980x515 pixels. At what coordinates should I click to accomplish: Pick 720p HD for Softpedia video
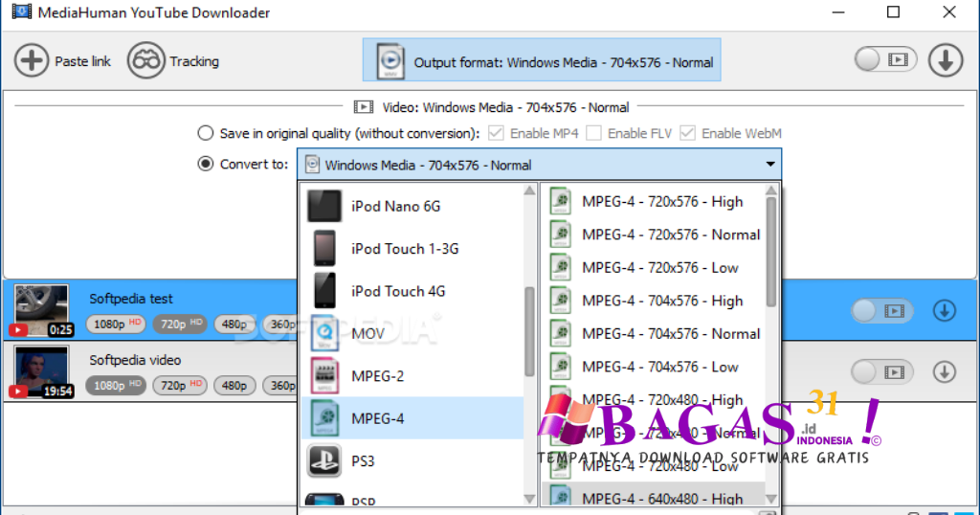pos(180,385)
